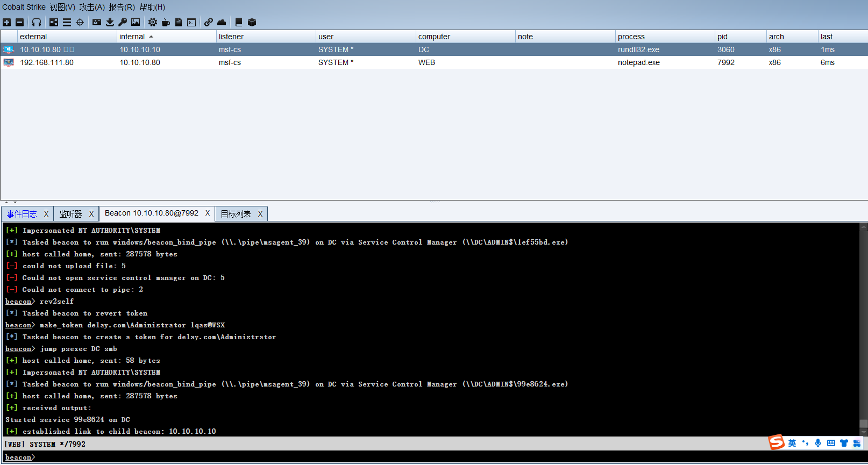Click the document Office macro icon

point(179,22)
